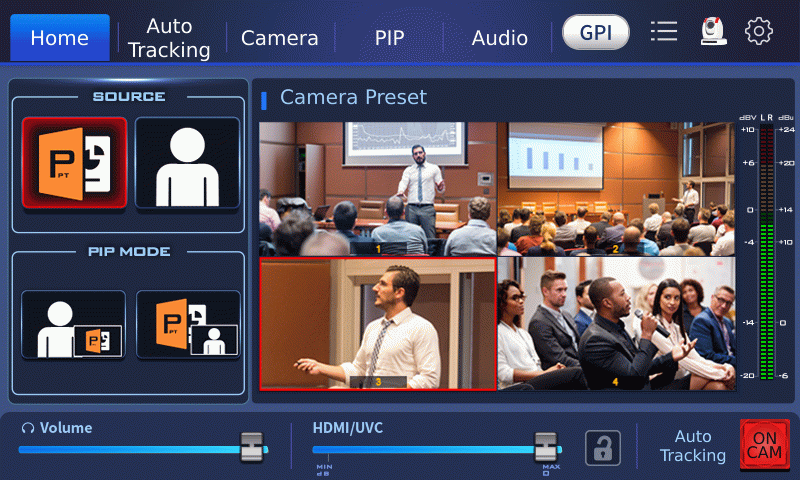
Task: Select camera preset 4 audience thumbnail
Action: pyautogui.click(x=615, y=323)
